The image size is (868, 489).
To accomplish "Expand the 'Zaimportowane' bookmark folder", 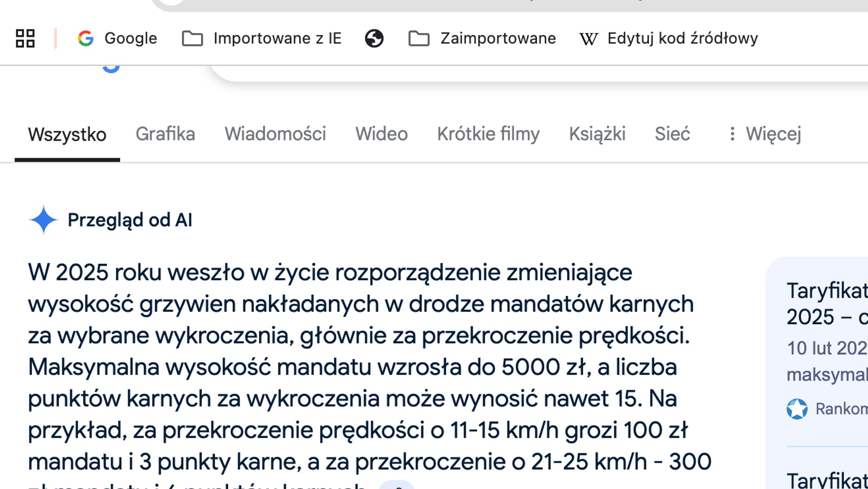I will tap(482, 38).
